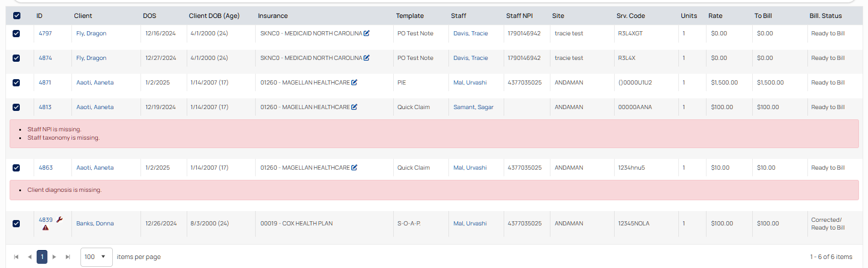This screenshot has width=868, height=268.
Task: Edit insurance icon for claim 4863
Action: (x=354, y=168)
